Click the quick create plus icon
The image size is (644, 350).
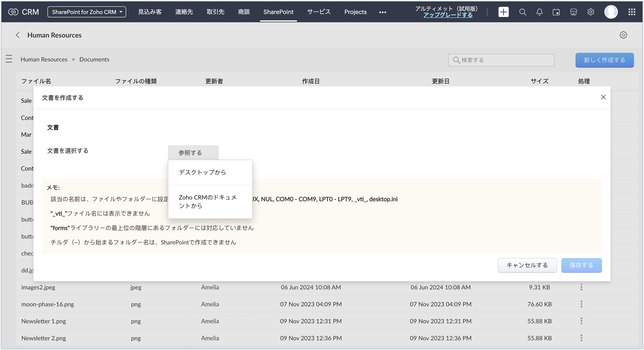pyautogui.click(x=503, y=12)
